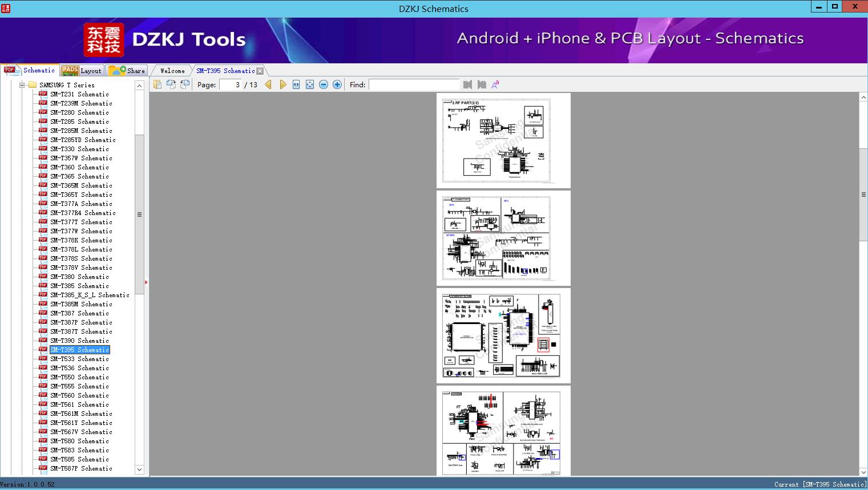Go to the previous page arrow

tap(268, 84)
